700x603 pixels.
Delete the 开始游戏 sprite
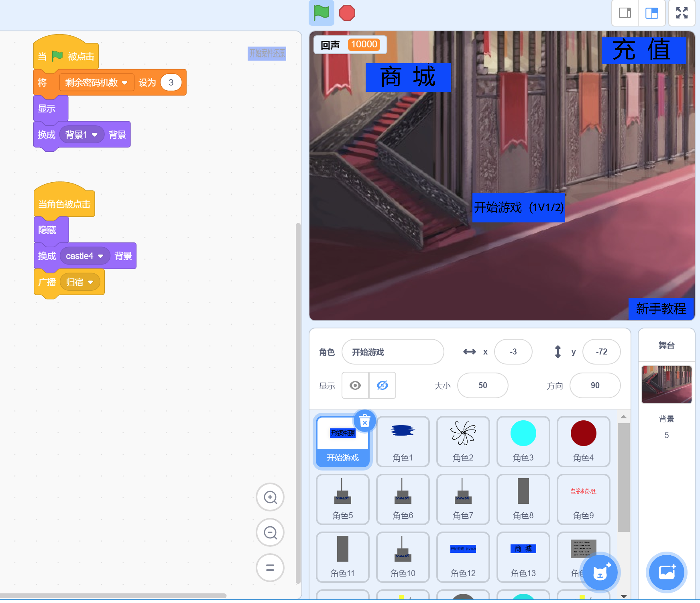[x=364, y=422]
